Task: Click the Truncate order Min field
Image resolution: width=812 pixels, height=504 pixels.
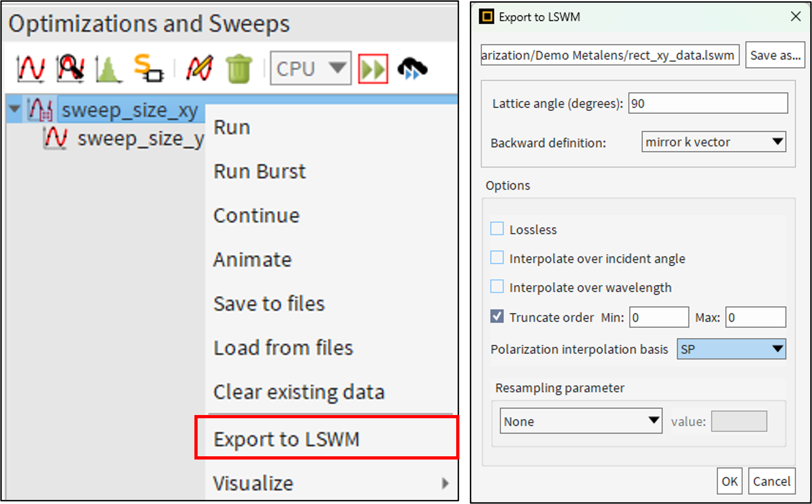Action: (659, 317)
